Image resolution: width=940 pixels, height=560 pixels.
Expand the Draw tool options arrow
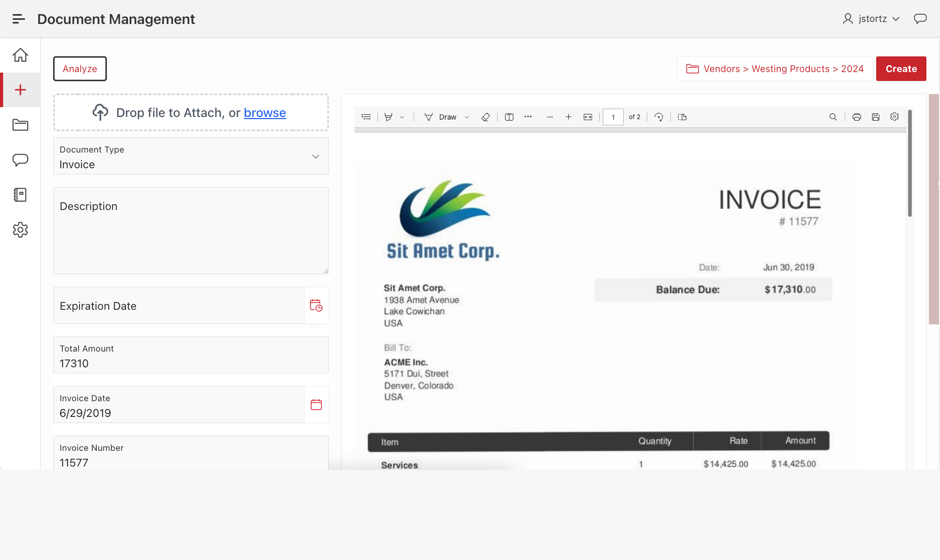point(467,118)
